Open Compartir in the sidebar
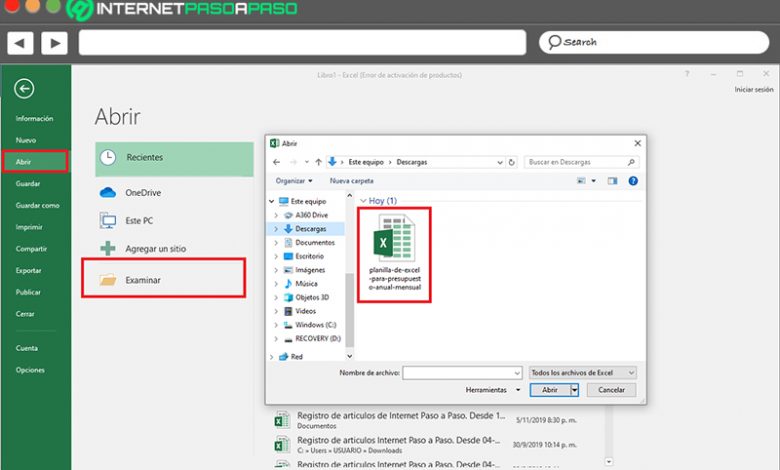 pyautogui.click(x=31, y=249)
